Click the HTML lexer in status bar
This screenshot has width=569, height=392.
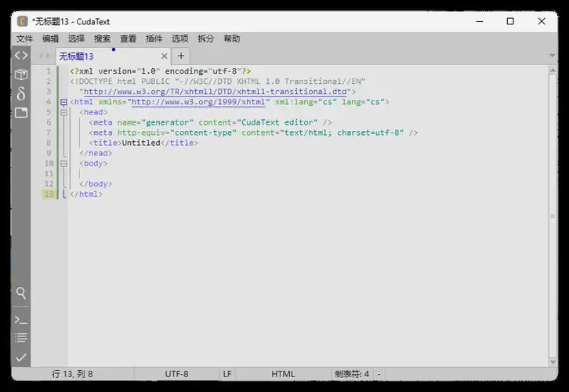pyautogui.click(x=283, y=374)
